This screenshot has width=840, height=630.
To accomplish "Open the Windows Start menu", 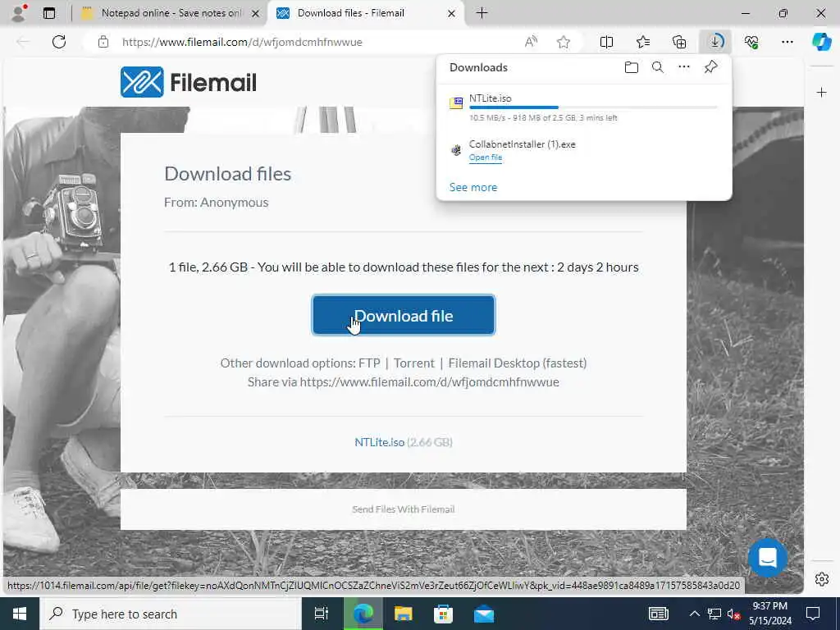I will [20, 614].
